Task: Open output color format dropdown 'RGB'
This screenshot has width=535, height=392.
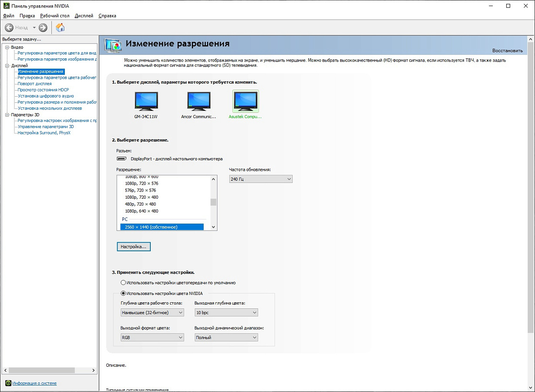Action: coord(152,337)
